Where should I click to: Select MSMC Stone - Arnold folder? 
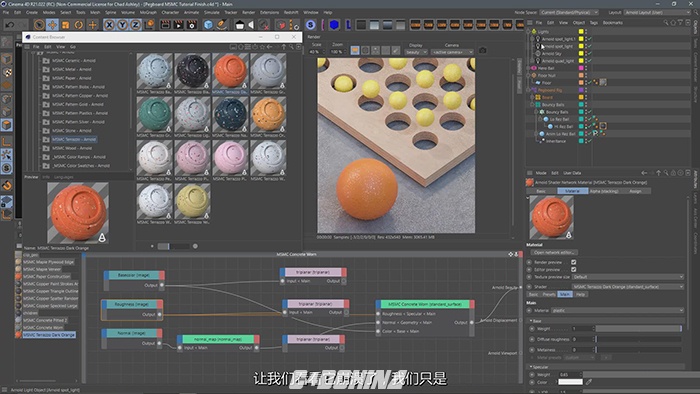click(x=71, y=130)
